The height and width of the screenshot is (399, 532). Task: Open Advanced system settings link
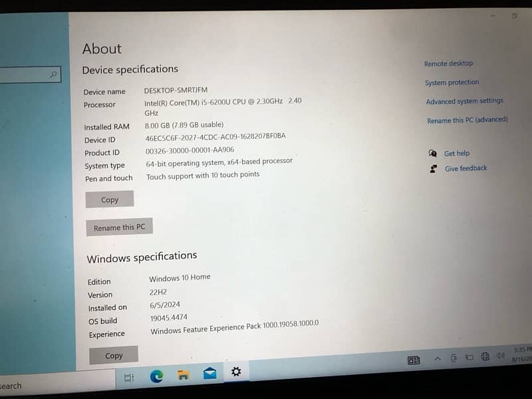[x=464, y=101]
